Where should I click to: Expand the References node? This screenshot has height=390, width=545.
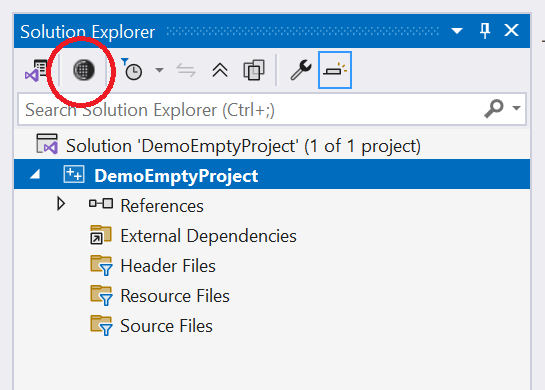(61, 204)
